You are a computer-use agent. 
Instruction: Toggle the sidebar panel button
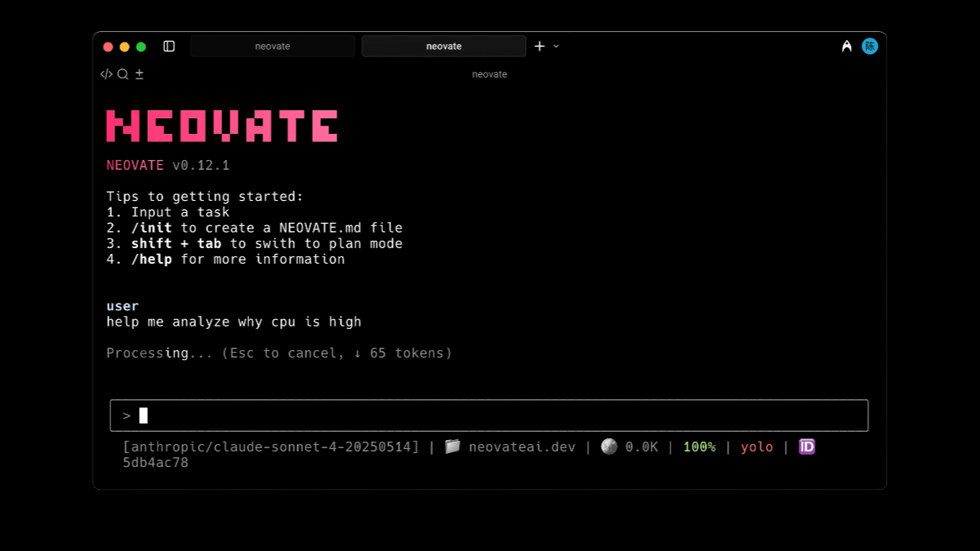coord(169,47)
